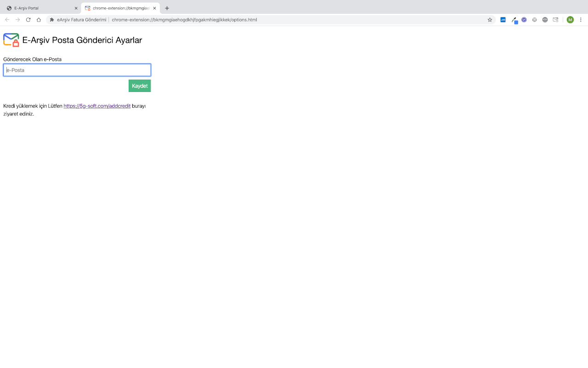Image resolution: width=588 pixels, height=368 pixels.
Task: Open the 5g-soft.com/addcredit link
Action: pyautogui.click(x=97, y=106)
